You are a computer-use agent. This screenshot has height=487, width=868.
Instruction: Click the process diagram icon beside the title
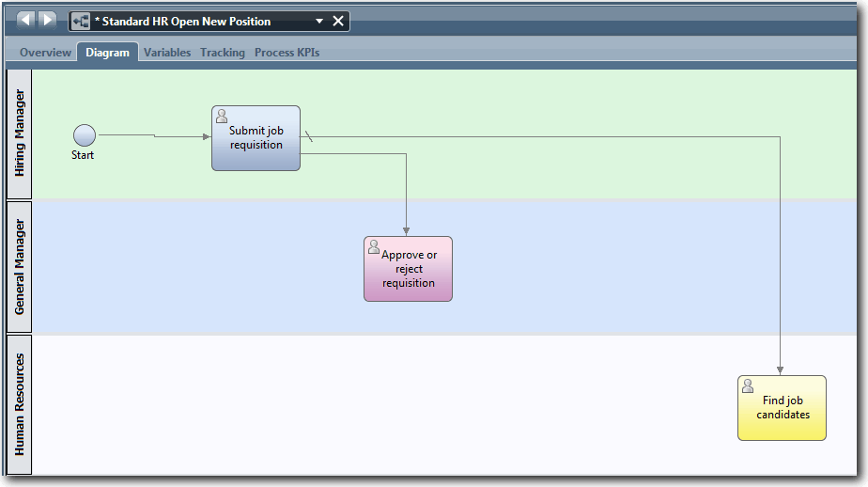pos(81,22)
